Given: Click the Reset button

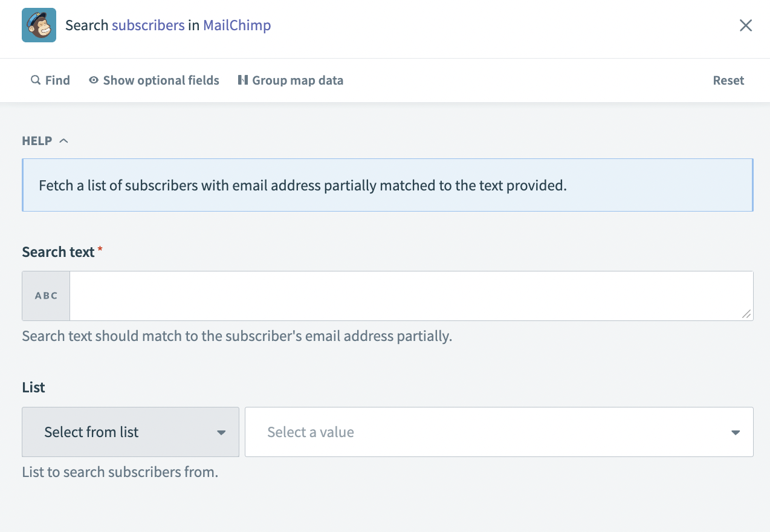Looking at the screenshot, I should click(728, 80).
